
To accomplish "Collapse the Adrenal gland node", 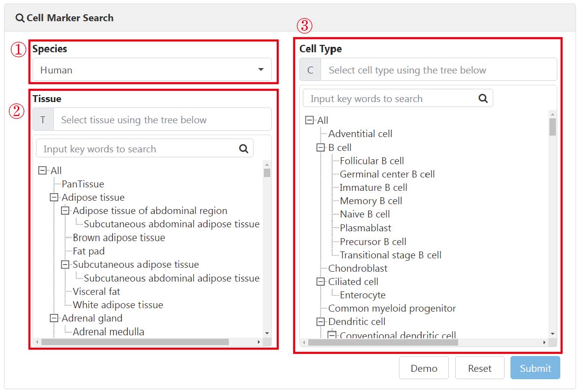I will [x=54, y=318].
